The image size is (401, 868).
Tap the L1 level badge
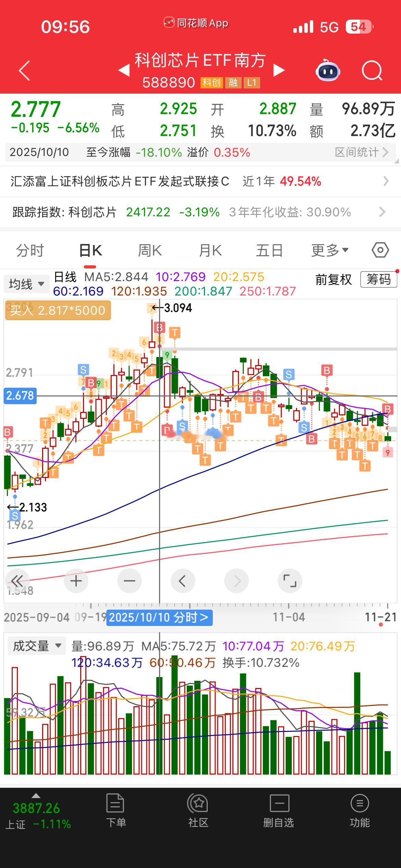point(252,83)
